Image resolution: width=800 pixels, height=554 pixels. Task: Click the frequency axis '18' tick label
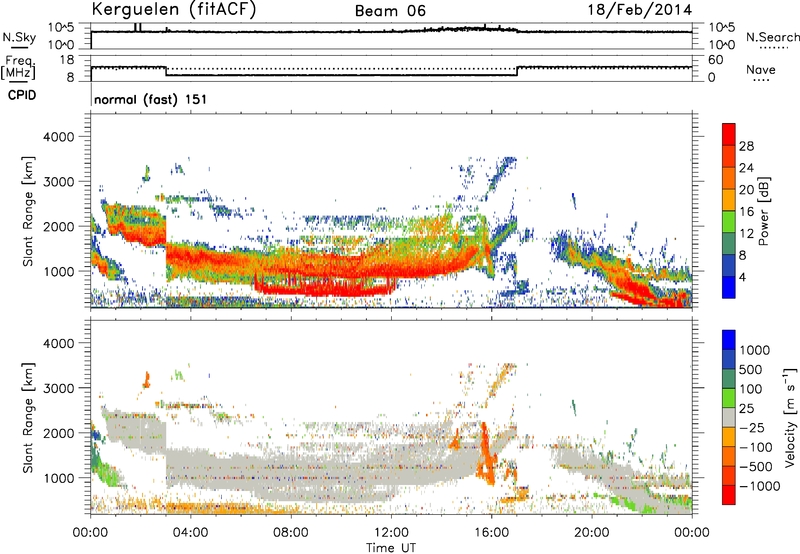(x=67, y=60)
